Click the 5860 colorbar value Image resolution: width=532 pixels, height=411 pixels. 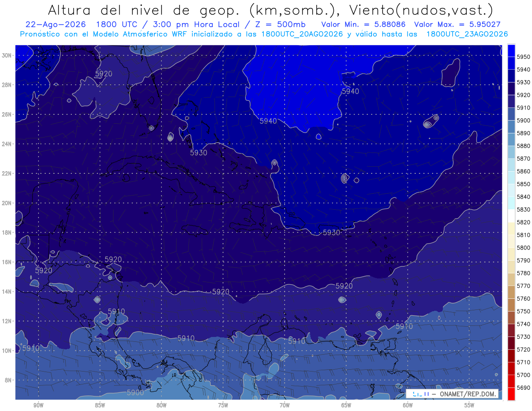[524, 171]
